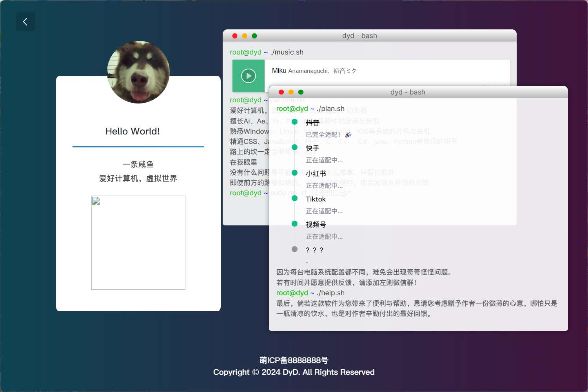Select the back dyd - bash window title bar

point(359,36)
